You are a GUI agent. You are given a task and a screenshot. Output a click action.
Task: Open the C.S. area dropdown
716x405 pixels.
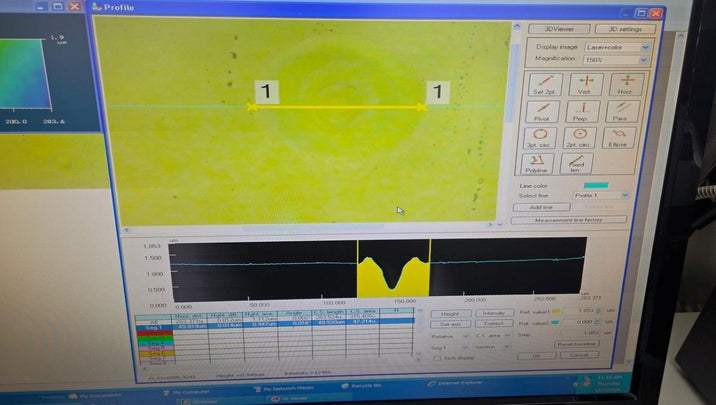click(x=493, y=336)
